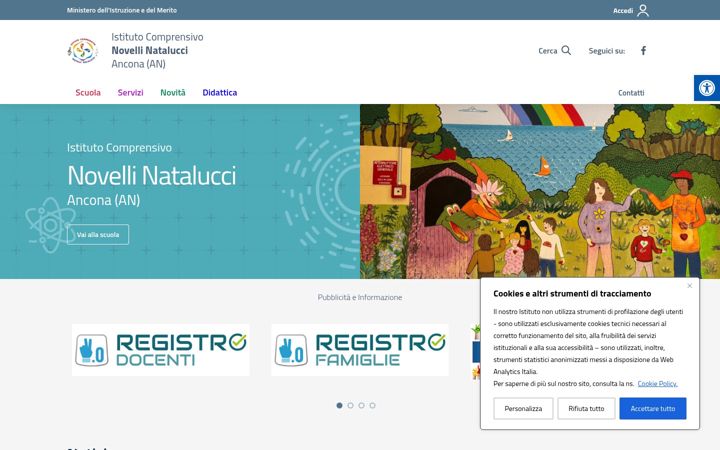Close the cookie banner with the X

click(x=689, y=286)
